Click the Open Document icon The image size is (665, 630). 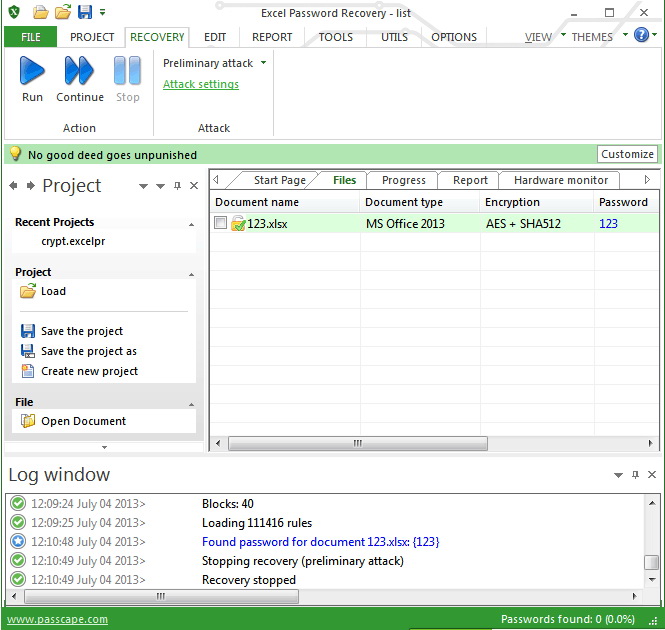[x=28, y=421]
